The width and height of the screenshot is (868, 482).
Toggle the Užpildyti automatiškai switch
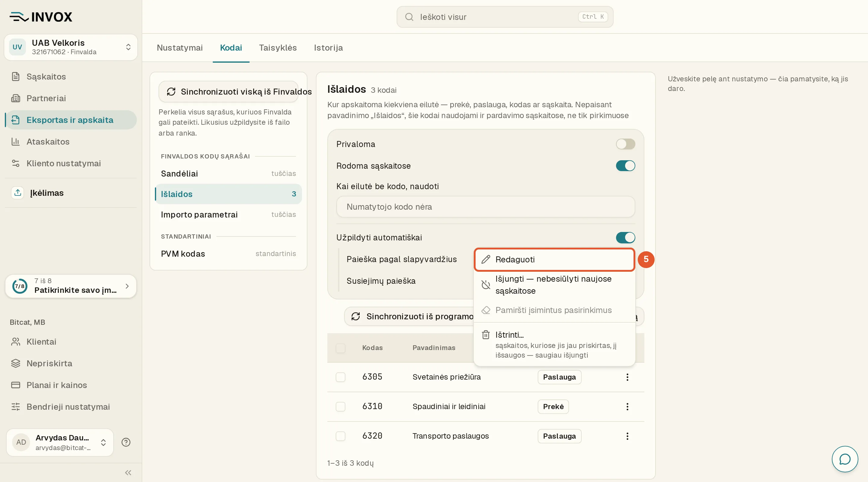click(625, 237)
